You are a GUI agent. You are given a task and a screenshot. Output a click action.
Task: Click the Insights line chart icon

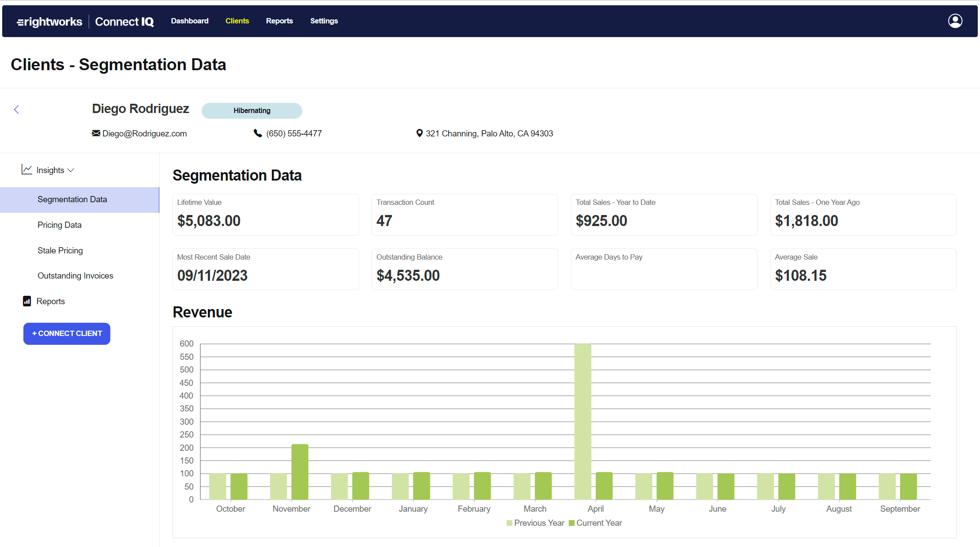click(27, 170)
